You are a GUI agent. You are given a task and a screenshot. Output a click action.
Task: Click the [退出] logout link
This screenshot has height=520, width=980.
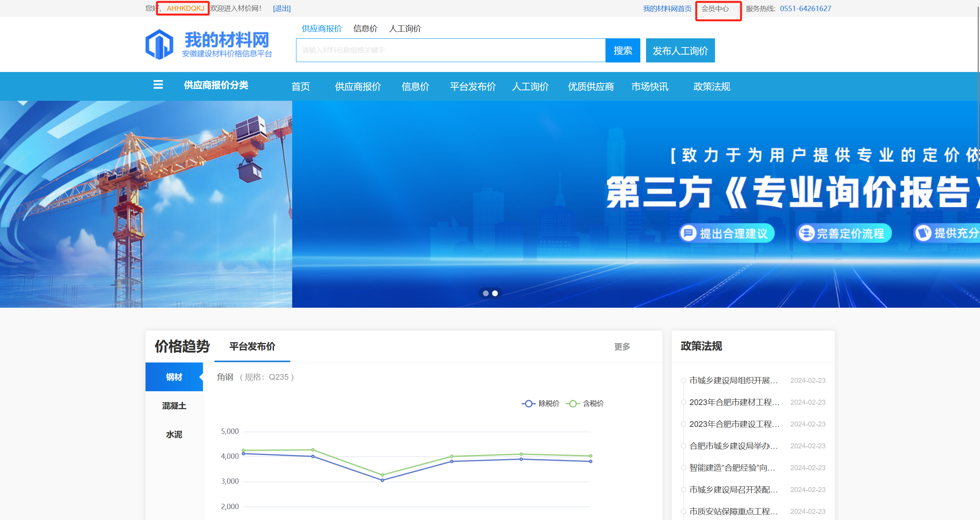pos(281,8)
